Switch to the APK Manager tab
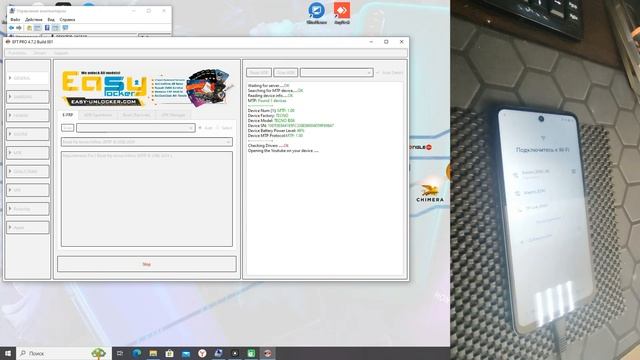 173,115
